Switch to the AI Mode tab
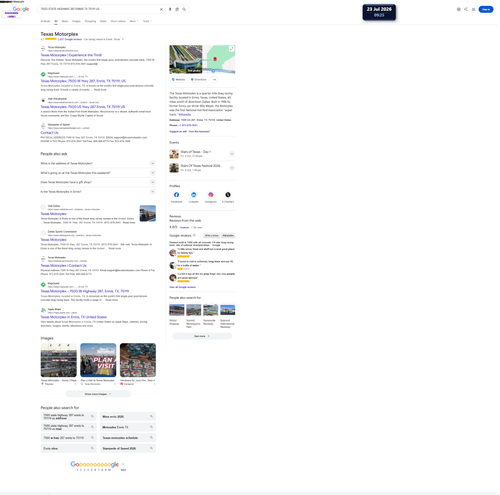Image resolution: width=500 pixels, height=495 pixels. [45, 21]
